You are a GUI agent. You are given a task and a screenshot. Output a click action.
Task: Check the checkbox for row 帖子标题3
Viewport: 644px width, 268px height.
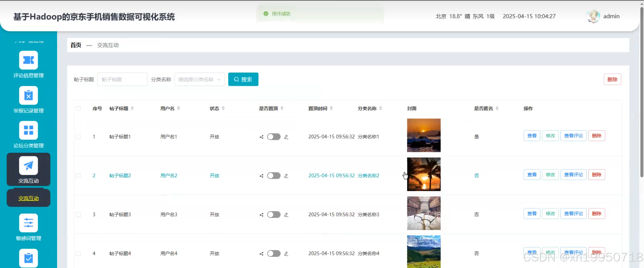tap(78, 215)
